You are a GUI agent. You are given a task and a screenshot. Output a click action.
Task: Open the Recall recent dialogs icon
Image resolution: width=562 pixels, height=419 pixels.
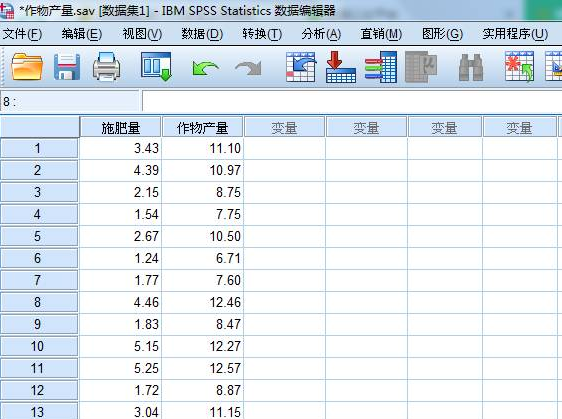156,67
